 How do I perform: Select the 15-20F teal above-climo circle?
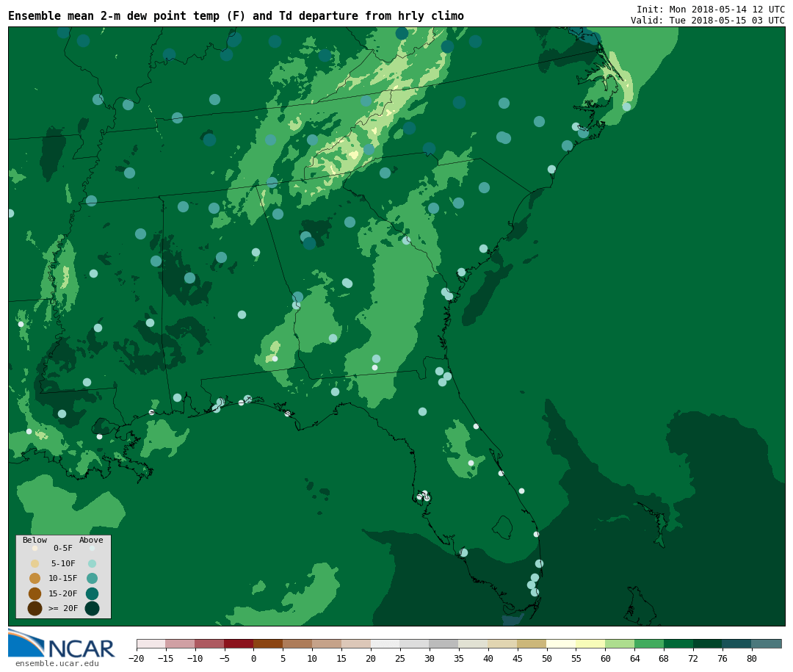coord(92,593)
